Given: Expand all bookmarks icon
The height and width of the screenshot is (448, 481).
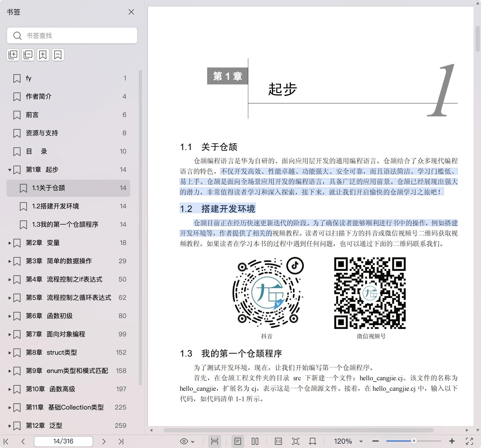Looking at the screenshot, I should coord(13,55).
